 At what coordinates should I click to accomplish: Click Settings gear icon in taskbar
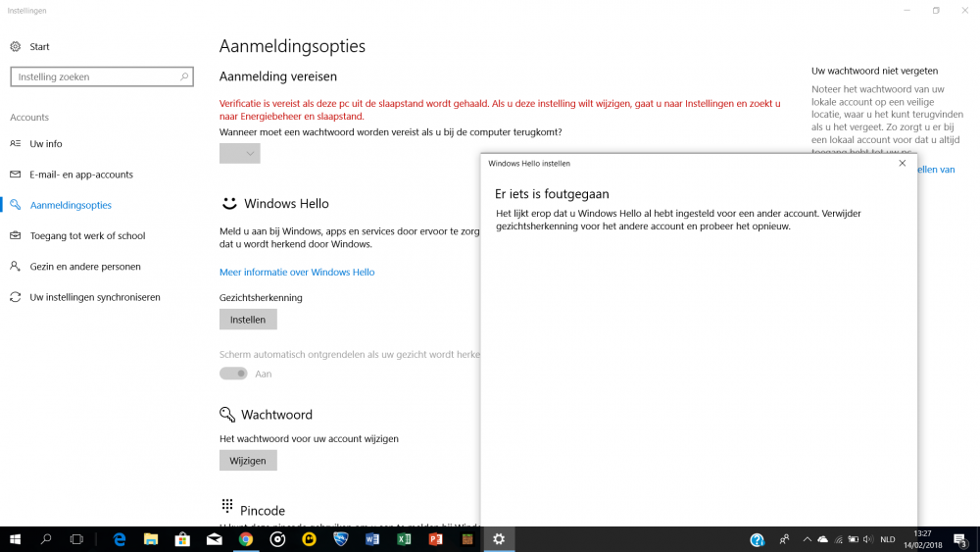pyautogui.click(x=499, y=539)
